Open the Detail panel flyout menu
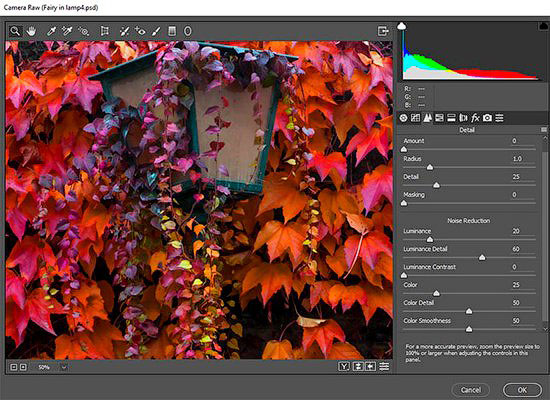This screenshot has height=400, width=550. tap(544, 130)
